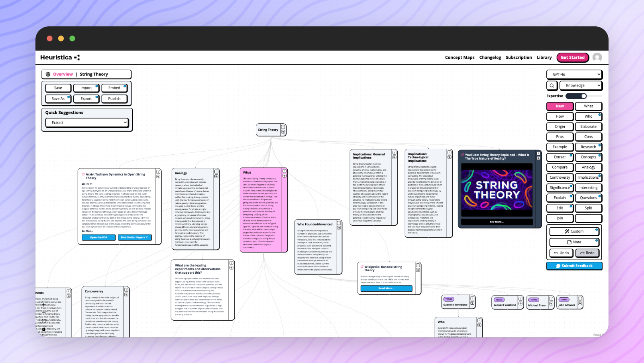
Task: Copy the YouTube video node
Action: [x=538, y=158]
